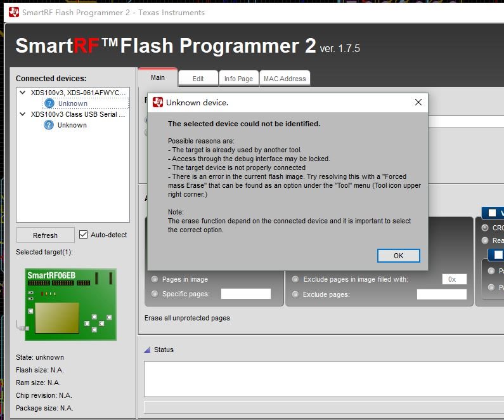Select Exclude pages in image filled with
The width and height of the screenshot is (504, 420).
click(295, 279)
